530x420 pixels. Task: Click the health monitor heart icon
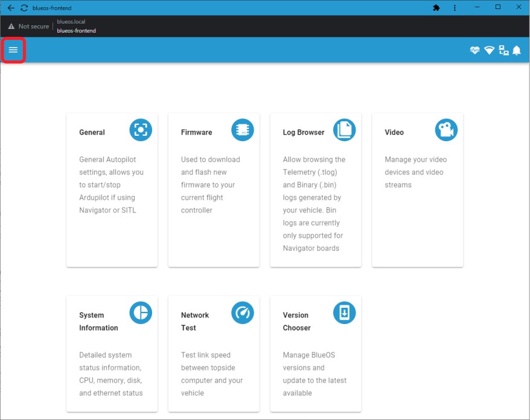tap(475, 51)
